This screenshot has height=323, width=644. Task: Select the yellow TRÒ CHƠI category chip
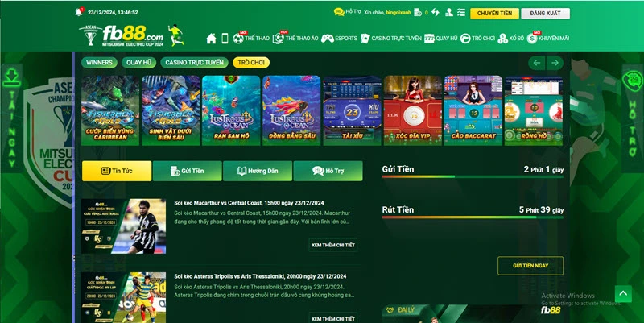click(x=251, y=63)
